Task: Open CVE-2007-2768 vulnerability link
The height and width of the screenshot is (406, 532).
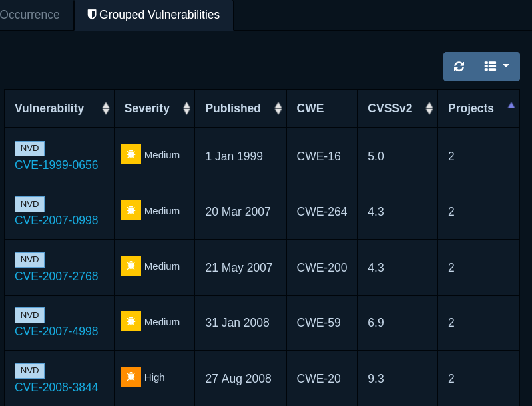Action: coord(57,276)
